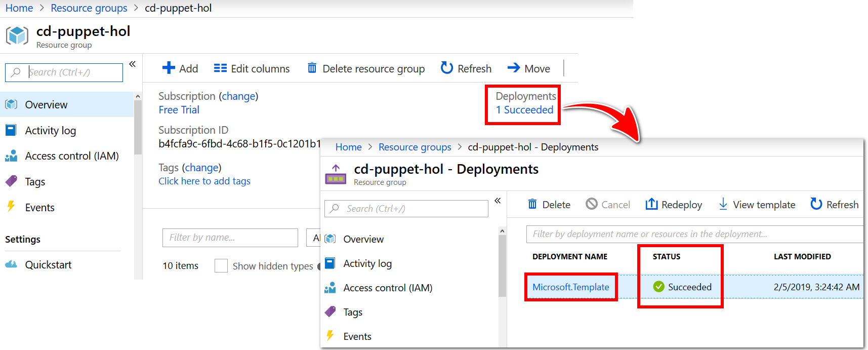Click the Move arrow icon
Screen dimensions: 868x350
click(x=514, y=68)
